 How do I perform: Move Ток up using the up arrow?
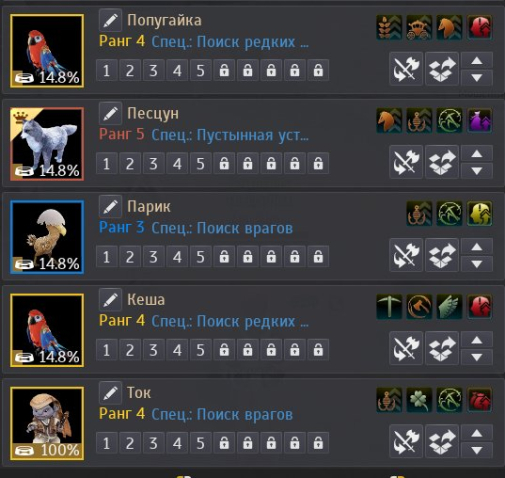click(477, 433)
